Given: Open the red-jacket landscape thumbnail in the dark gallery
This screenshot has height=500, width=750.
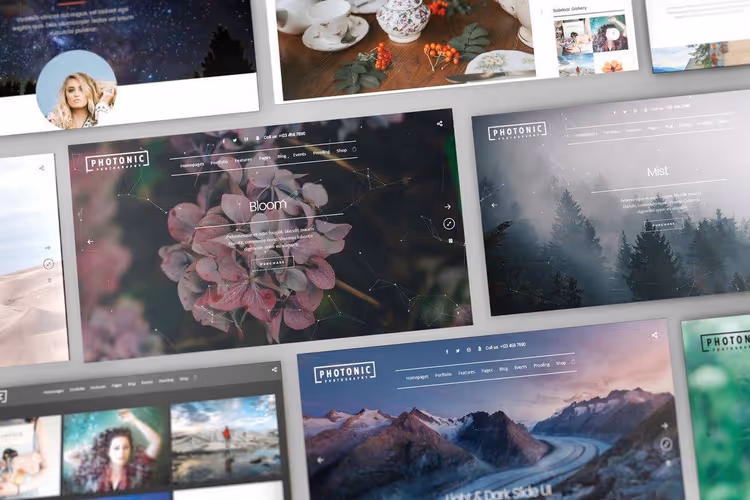Looking at the screenshot, I should tap(226, 438).
